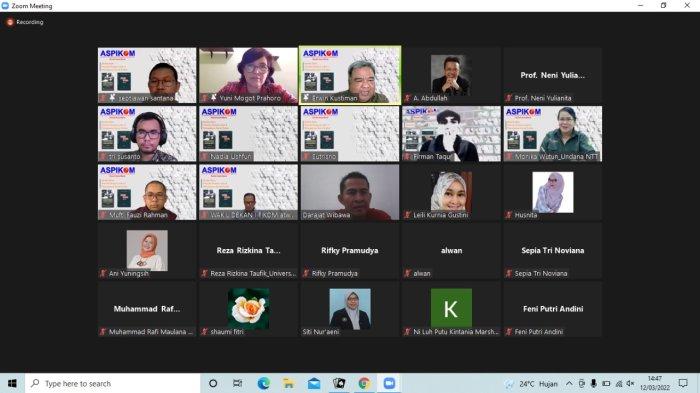
Task: Open the notification action center
Action: pyautogui.click(x=683, y=383)
